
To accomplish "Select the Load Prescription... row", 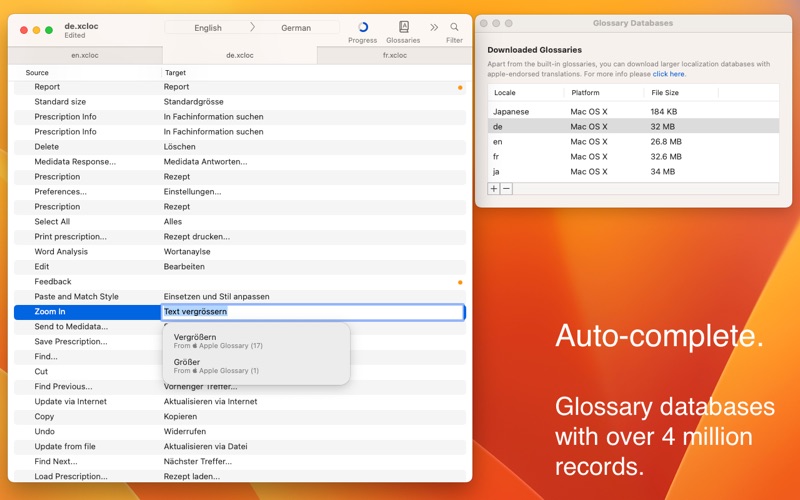I will [x=240, y=476].
